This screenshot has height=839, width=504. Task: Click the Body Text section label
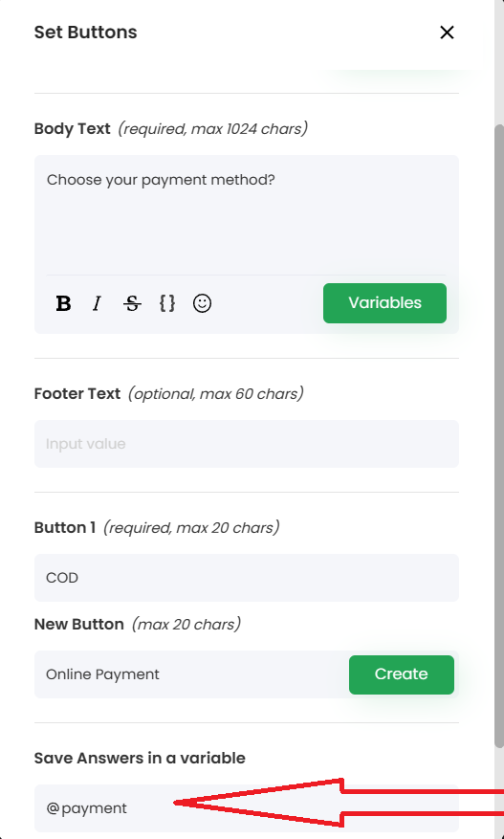(x=73, y=129)
